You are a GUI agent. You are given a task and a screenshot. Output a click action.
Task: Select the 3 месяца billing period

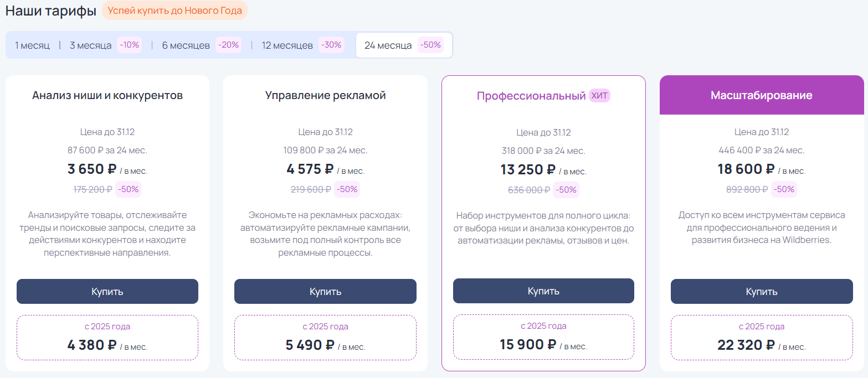click(x=90, y=45)
